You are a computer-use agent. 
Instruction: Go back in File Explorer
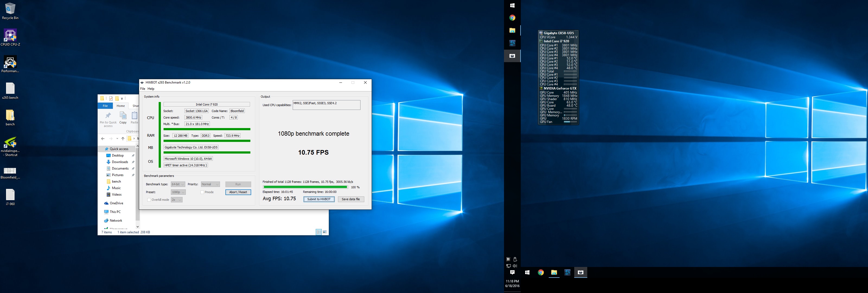(103, 139)
